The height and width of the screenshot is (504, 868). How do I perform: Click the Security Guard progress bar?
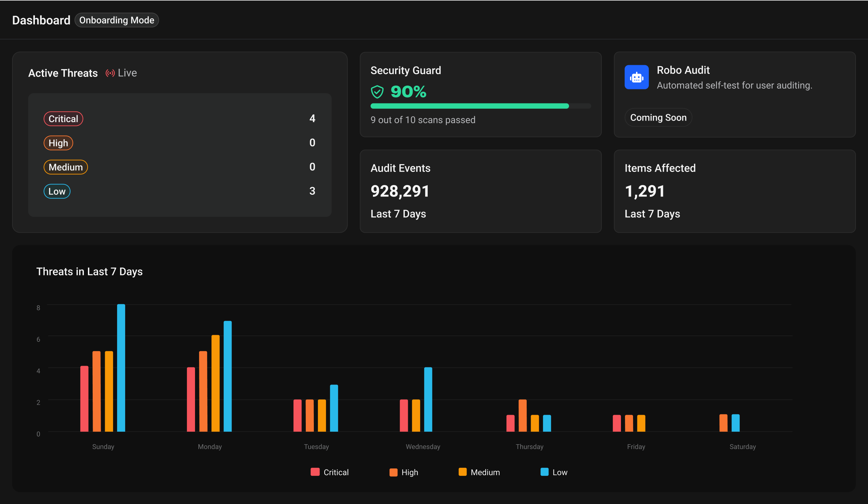pos(480,106)
